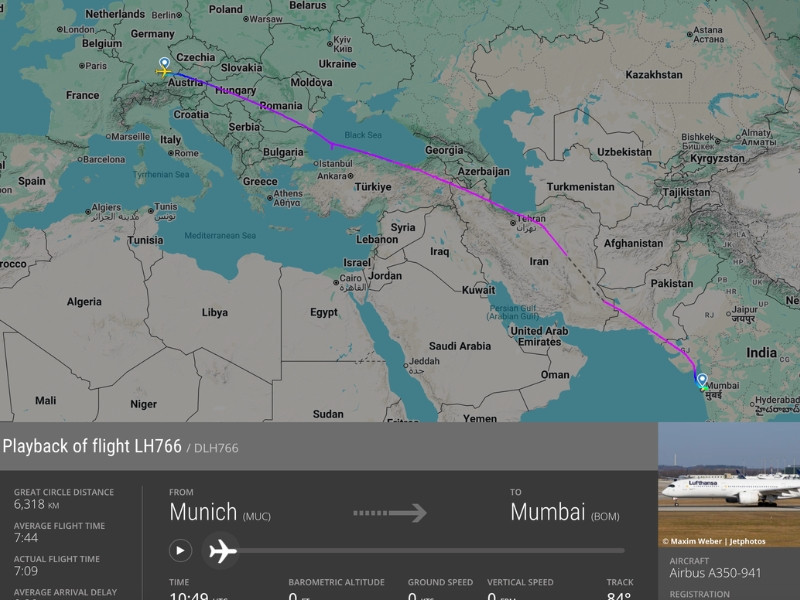Viewport: 800px width, 600px height.
Task: Click the Actual Flight Time value 7:09
Action: click(27, 573)
